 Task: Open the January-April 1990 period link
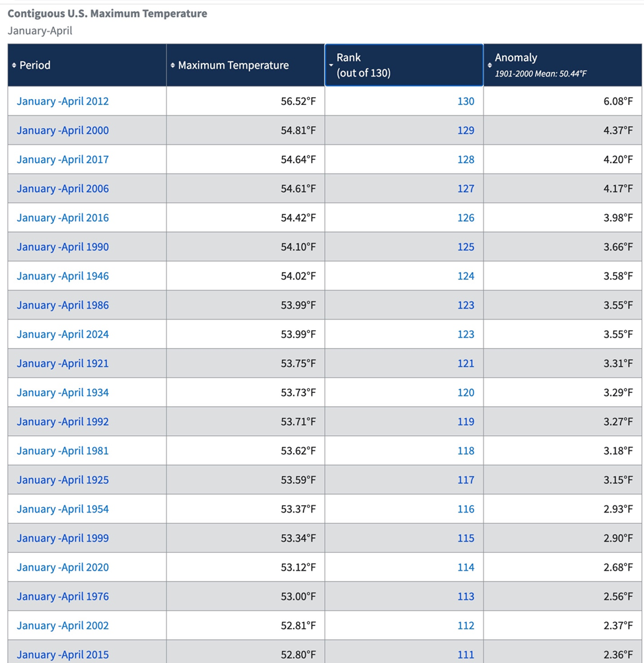pyautogui.click(x=63, y=247)
